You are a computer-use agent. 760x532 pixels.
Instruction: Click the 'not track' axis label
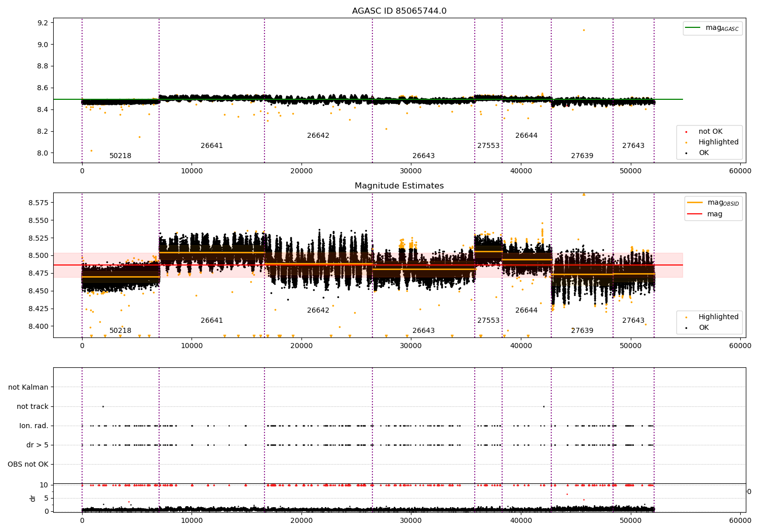coord(32,406)
